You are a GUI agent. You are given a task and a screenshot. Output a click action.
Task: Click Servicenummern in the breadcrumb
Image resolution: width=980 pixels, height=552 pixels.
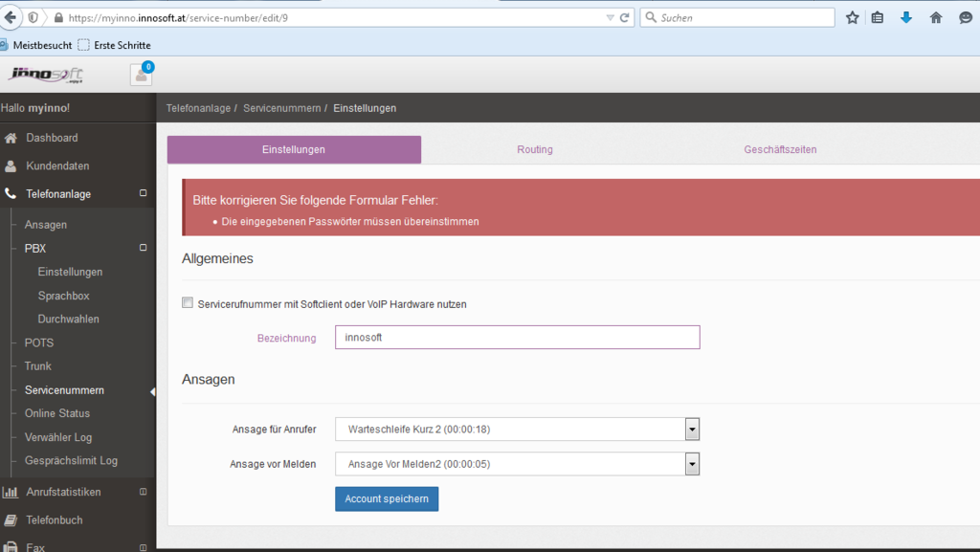[x=282, y=108]
